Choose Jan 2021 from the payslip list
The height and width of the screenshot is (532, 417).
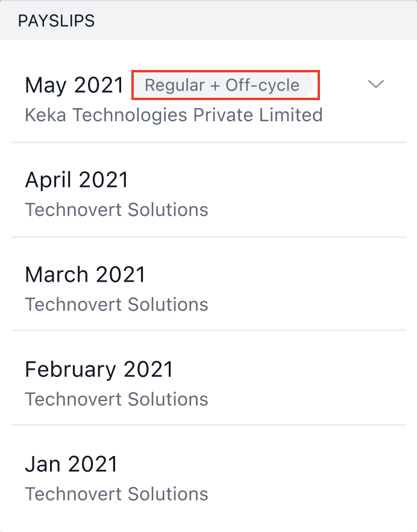pos(71,464)
